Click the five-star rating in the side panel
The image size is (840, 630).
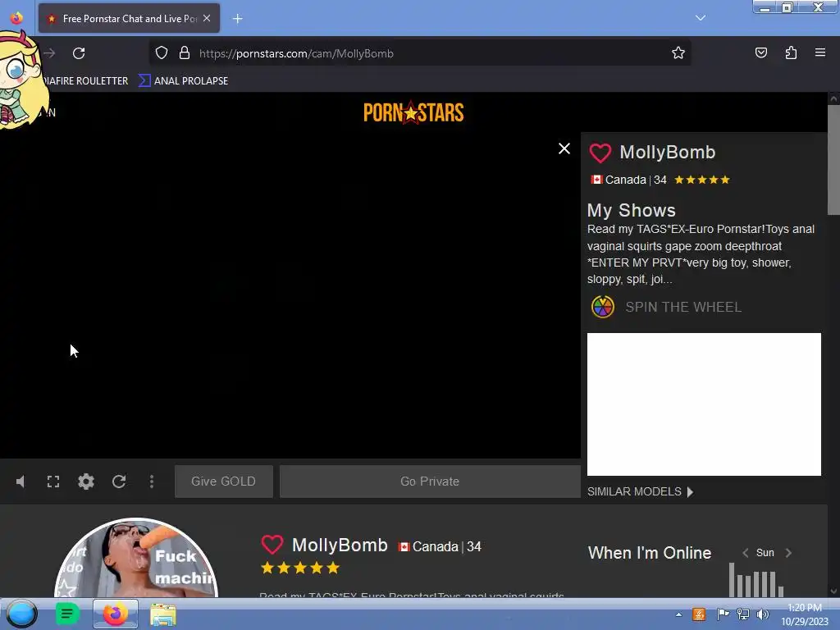tap(702, 180)
